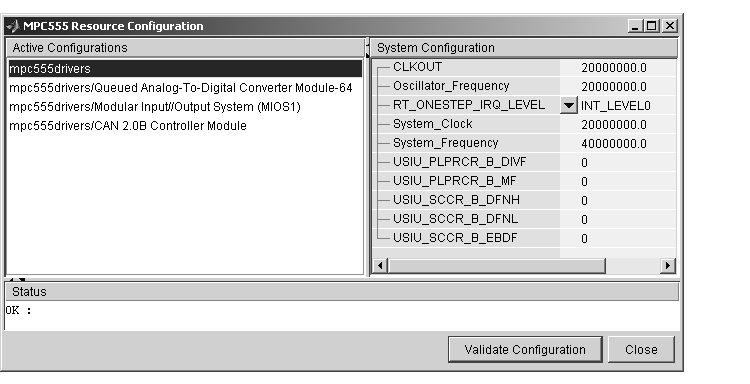Click the USIU_SCCR_B_DFNL value field
The width and height of the screenshot is (750, 384).
point(618,219)
